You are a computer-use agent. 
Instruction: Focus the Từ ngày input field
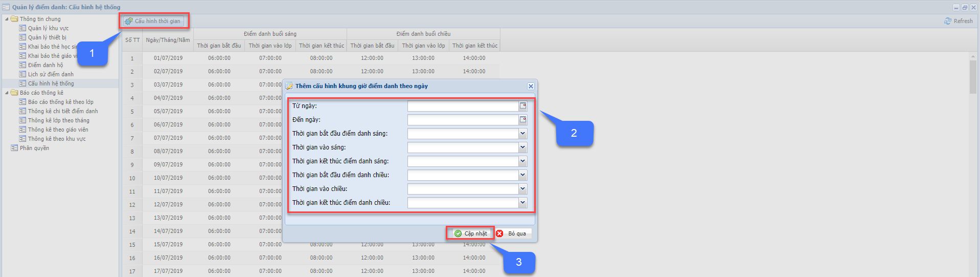[x=463, y=106]
